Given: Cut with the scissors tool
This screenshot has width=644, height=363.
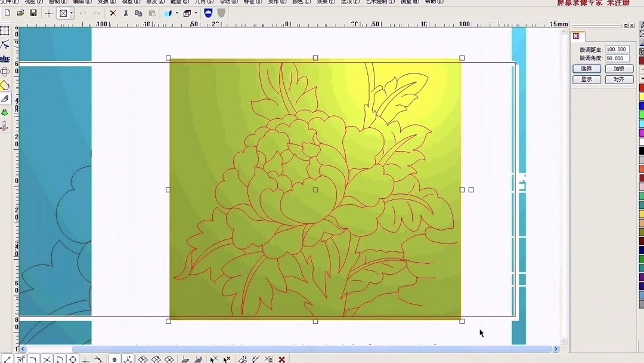Looking at the screenshot, I should pyautogui.click(x=125, y=13).
